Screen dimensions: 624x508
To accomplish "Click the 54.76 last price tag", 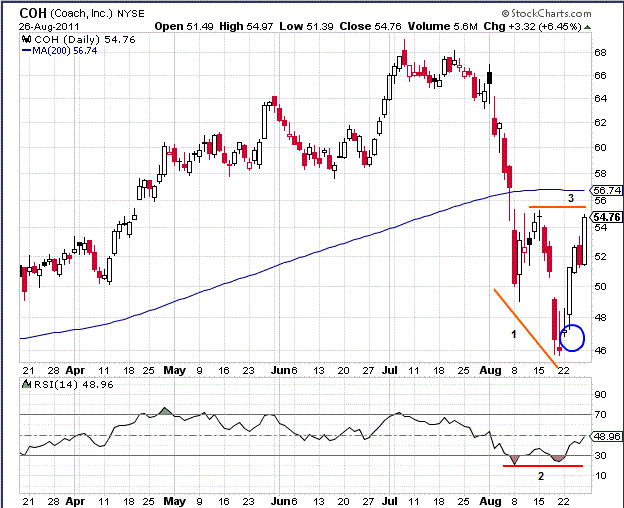I will pyautogui.click(x=607, y=217).
